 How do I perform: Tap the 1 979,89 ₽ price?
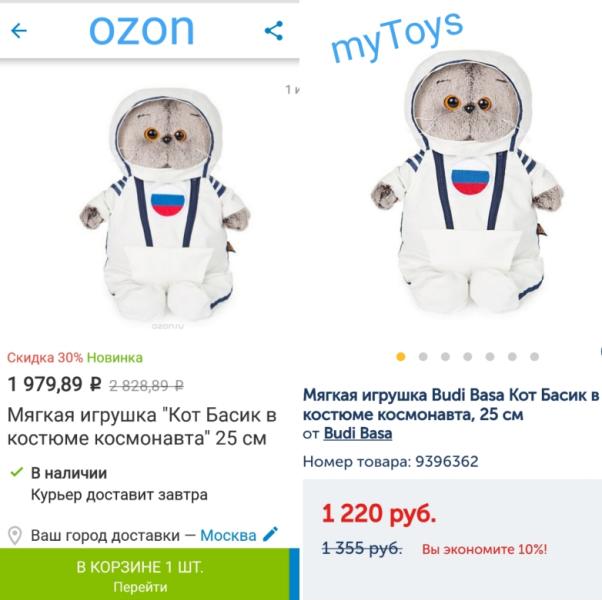55,384
